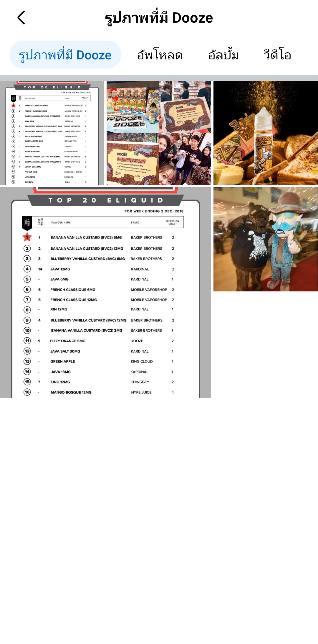Switch to the วีดีโอ tab
This screenshot has width=318, height=644.
[277, 55]
